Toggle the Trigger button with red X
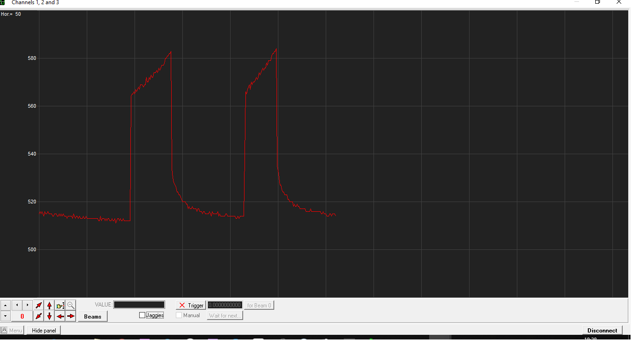 [x=191, y=305]
